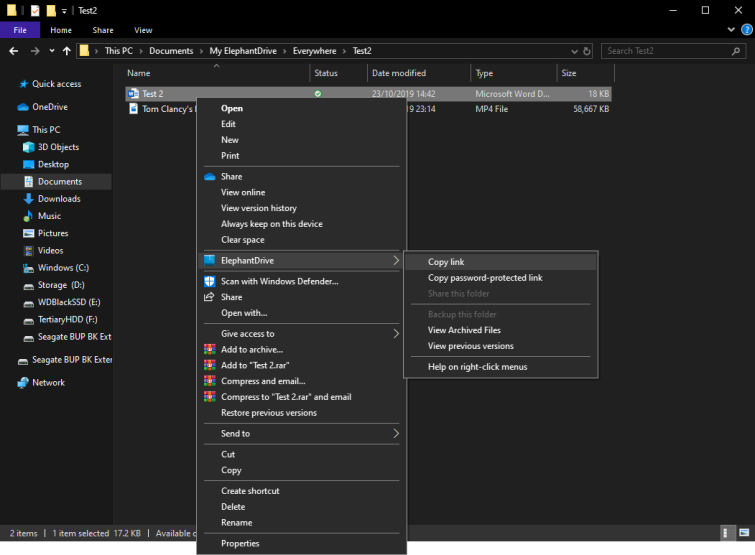The width and height of the screenshot is (755, 555).
Task: Go up one folder with up arrow
Action: pyautogui.click(x=66, y=51)
